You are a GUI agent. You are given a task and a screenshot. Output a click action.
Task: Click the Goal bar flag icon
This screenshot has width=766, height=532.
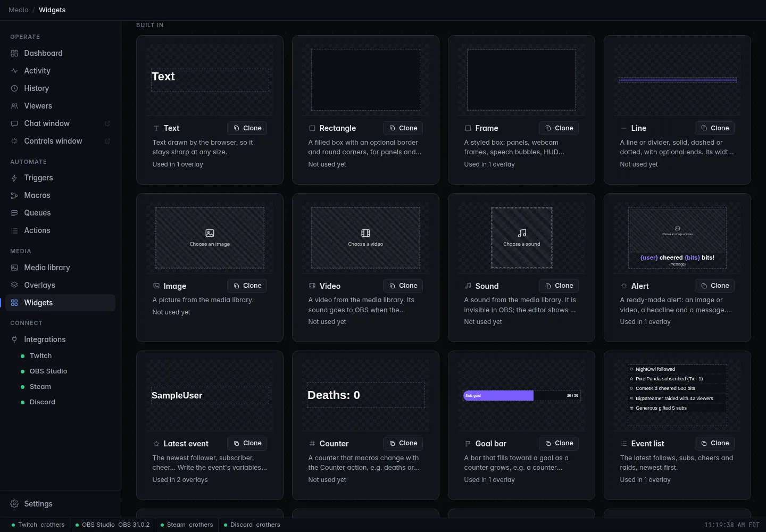tap(468, 444)
